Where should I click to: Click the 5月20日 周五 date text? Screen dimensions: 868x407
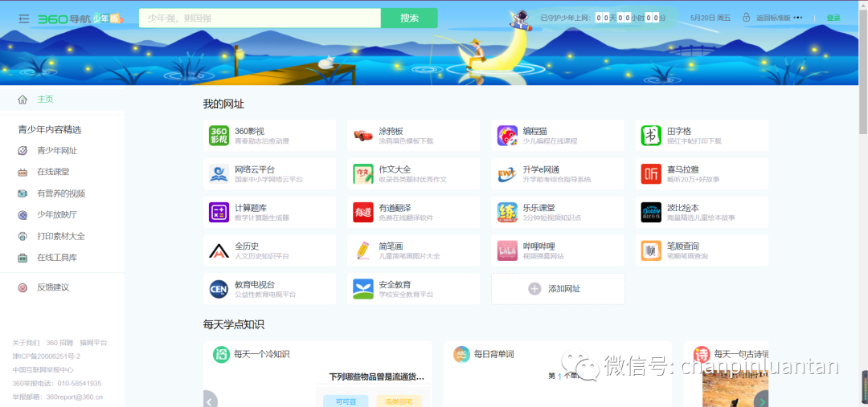click(x=710, y=18)
